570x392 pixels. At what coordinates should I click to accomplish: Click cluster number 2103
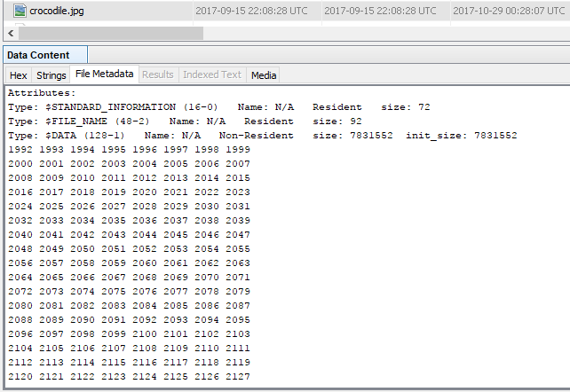tap(238, 334)
